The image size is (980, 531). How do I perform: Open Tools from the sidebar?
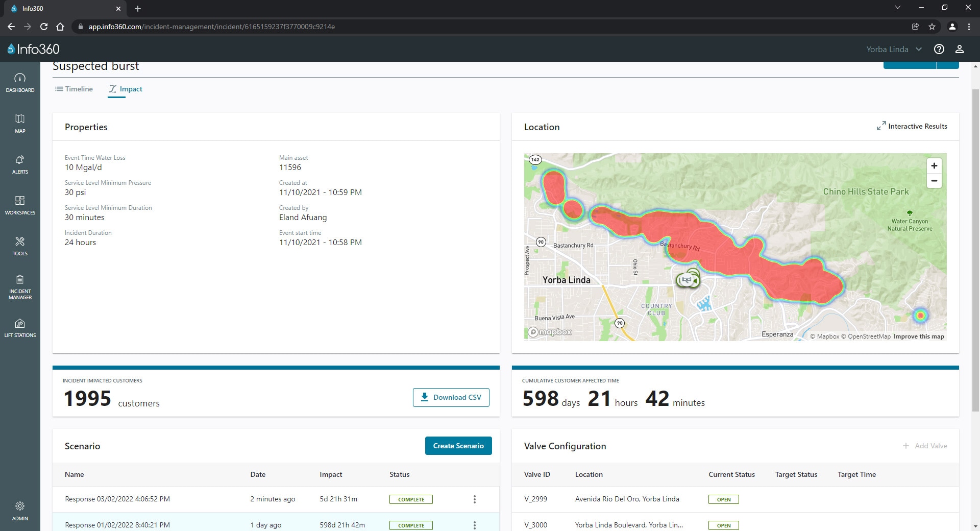click(x=20, y=246)
